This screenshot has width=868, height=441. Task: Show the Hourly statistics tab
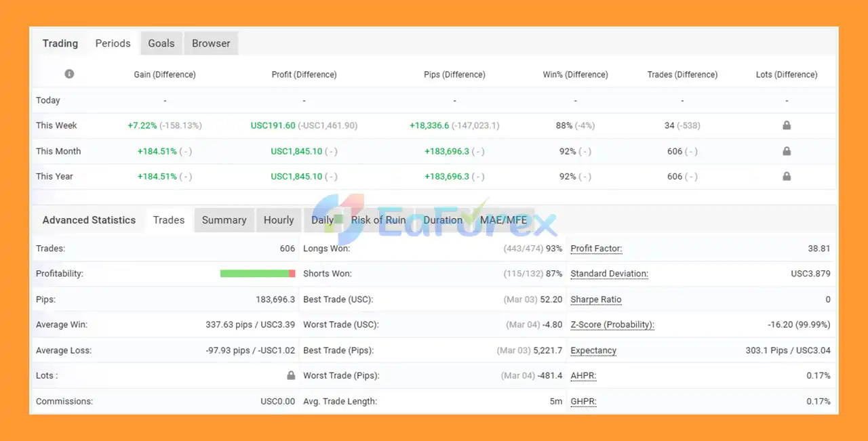[x=279, y=220]
